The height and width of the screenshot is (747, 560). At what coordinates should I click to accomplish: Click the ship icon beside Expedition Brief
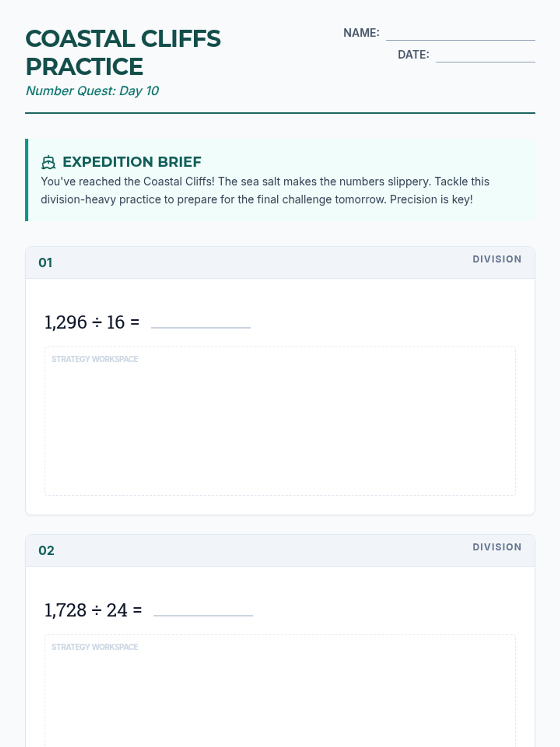click(x=48, y=162)
